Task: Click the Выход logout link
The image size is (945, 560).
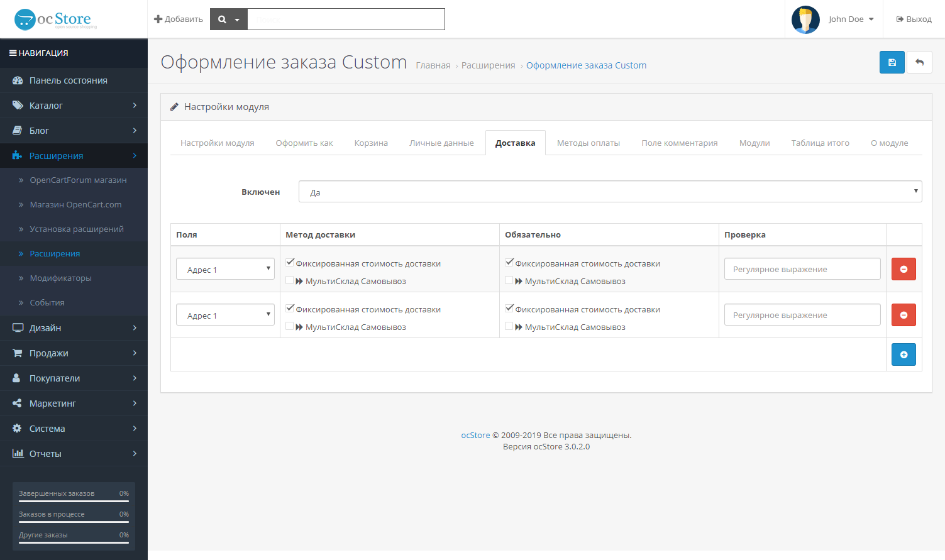Action: click(914, 19)
